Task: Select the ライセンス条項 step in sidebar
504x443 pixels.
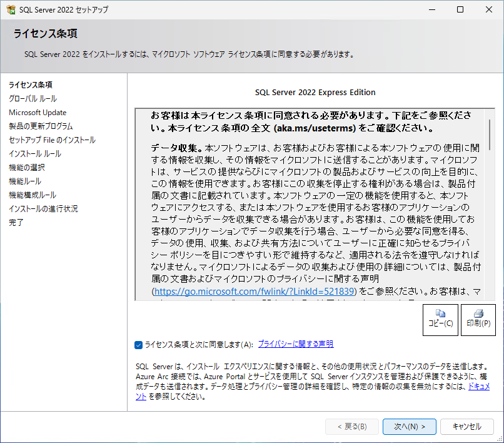Action: coord(31,84)
